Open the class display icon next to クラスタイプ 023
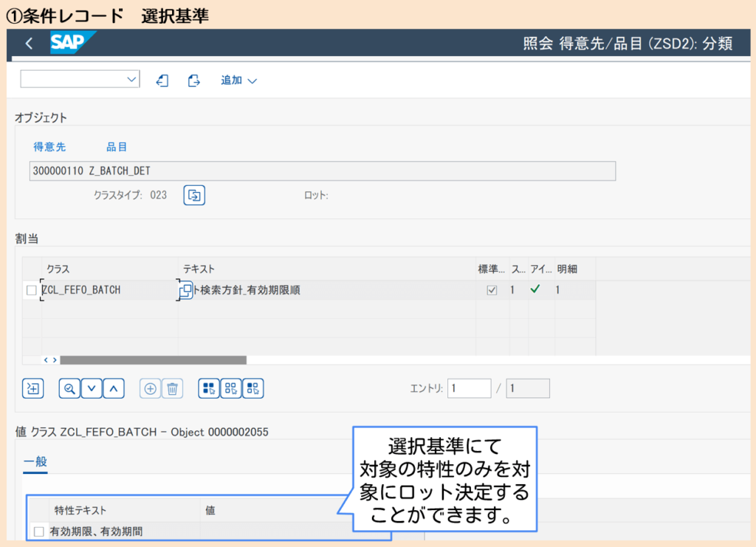 pyautogui.click(x=193, y=195)
